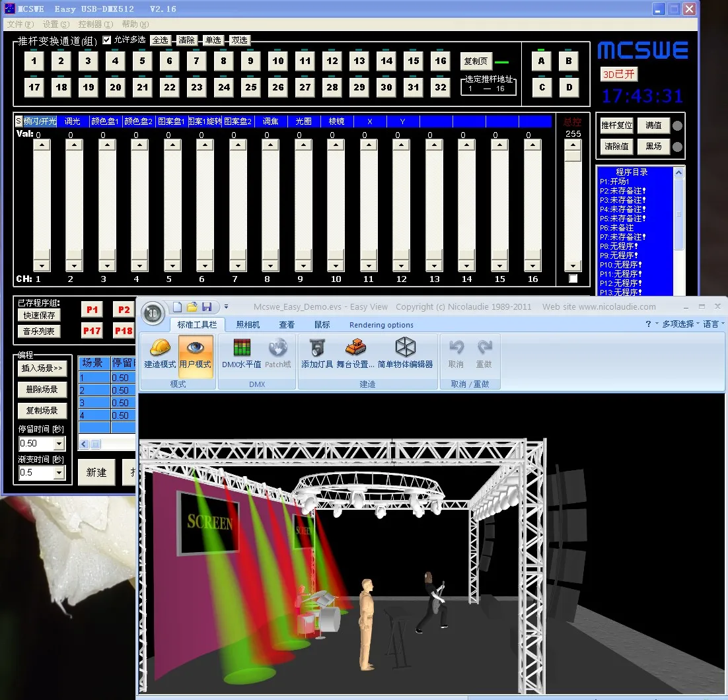The image size is (728, 700).
Task: Click 全选 select all button
Action: 161,40
